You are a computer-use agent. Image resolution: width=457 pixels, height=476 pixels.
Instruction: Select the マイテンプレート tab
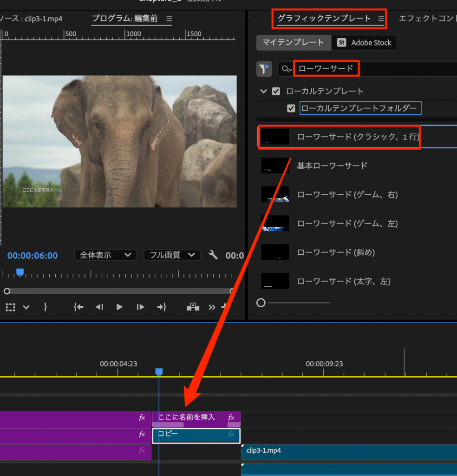coord(293,43)
